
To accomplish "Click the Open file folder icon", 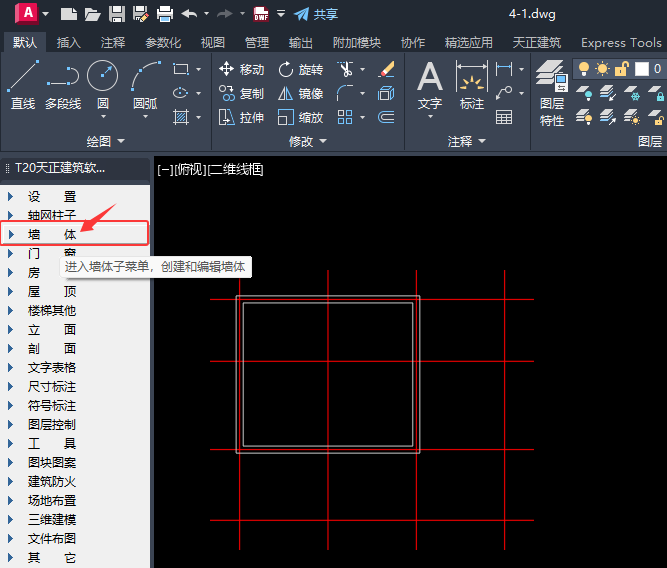I will (x=92, y=14).
